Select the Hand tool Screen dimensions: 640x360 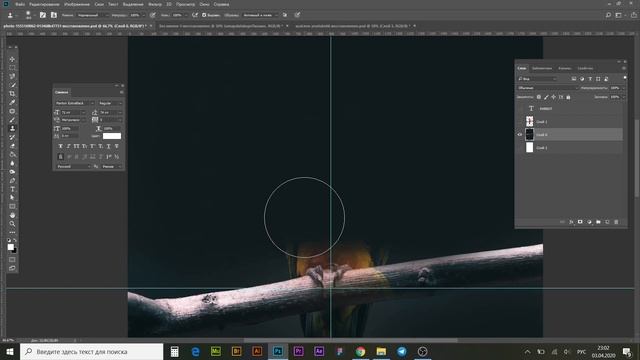[12, 215]
